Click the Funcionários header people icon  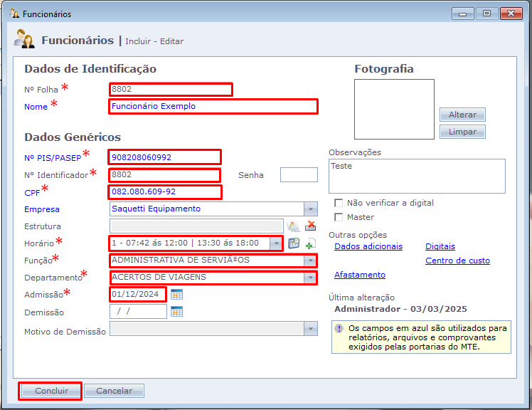pyautogui.click(x=23, y=38)
